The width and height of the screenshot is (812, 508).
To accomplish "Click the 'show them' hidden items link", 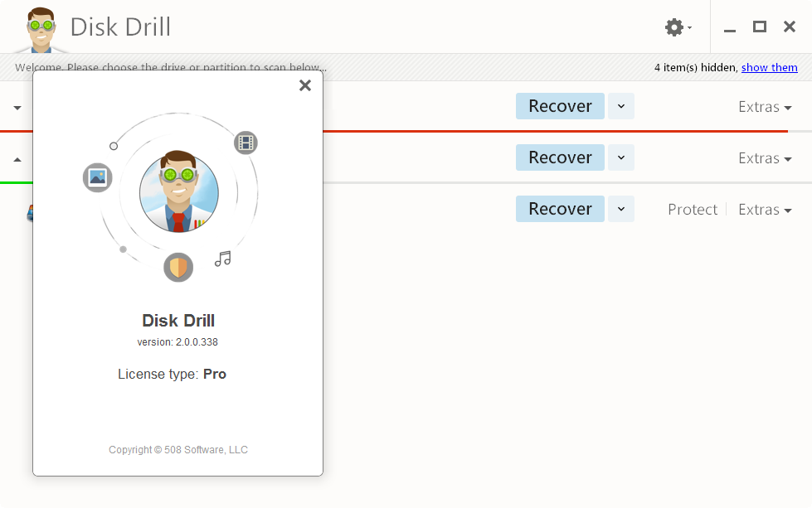I will pyautogui.click(x=769, y=67).
